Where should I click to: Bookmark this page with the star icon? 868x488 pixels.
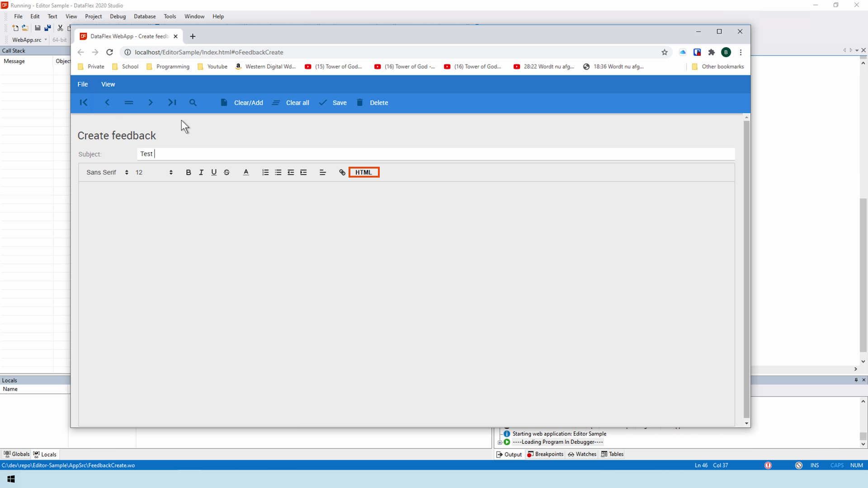[x=665, y=52]
